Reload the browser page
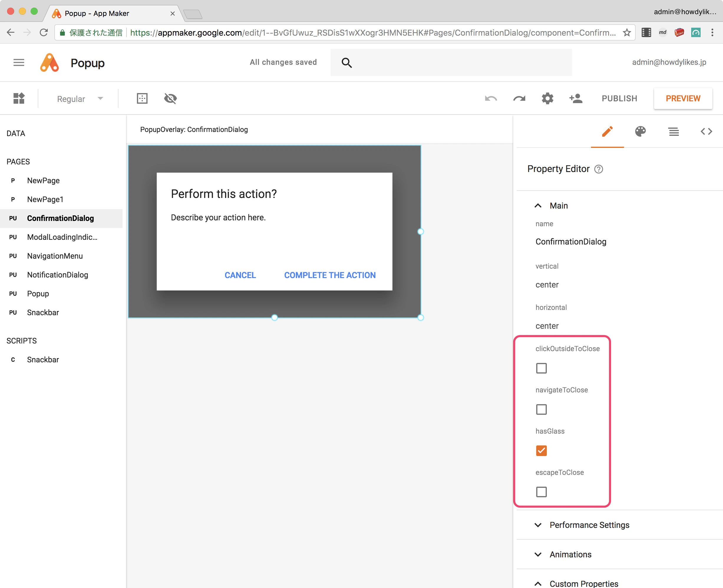723x588 pixels. [x=44, y=32]
